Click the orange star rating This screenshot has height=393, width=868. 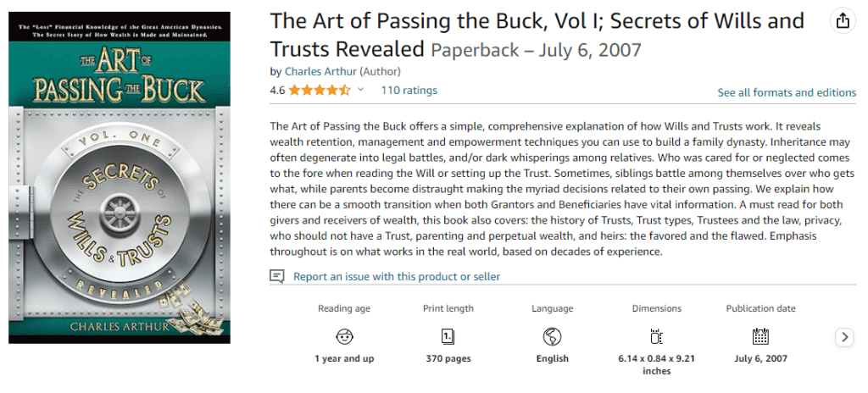320,90
